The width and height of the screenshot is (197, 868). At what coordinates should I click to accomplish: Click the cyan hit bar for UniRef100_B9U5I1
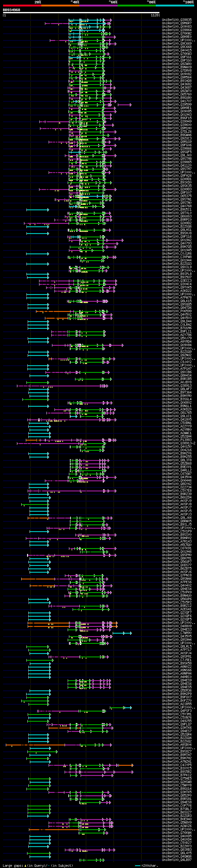point(38,210)
